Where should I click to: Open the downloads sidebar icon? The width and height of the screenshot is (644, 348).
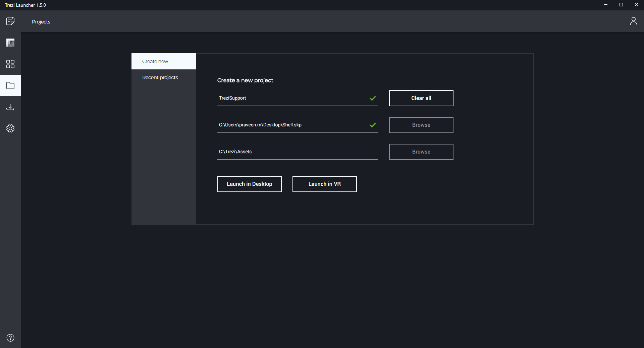10,107
